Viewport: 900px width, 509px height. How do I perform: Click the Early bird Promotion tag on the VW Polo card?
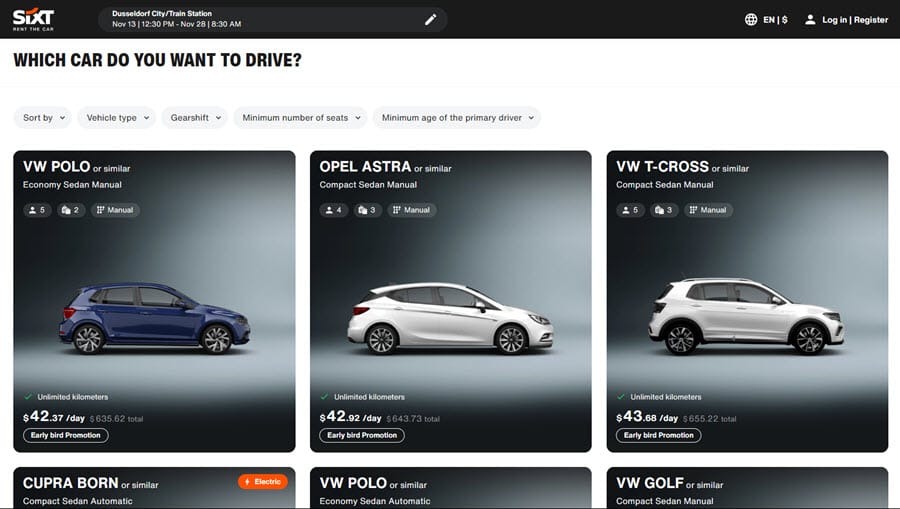66,435
